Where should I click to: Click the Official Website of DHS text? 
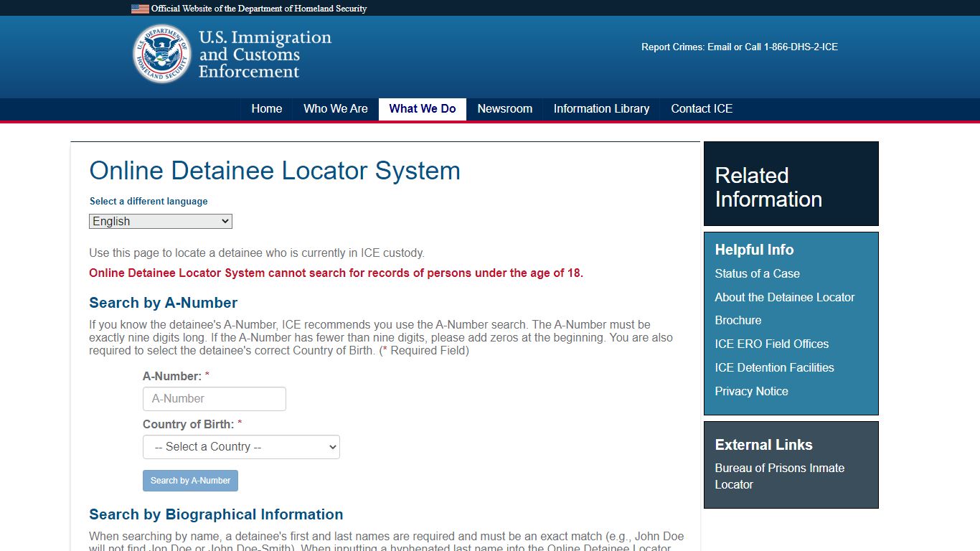tap(259, 9)
